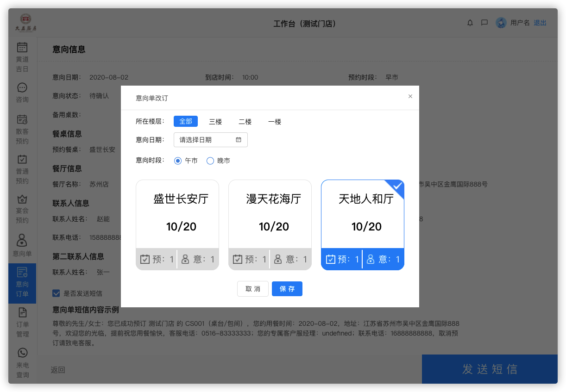Click the 用户名 label
Screen dimensions: 566x392
520,23
